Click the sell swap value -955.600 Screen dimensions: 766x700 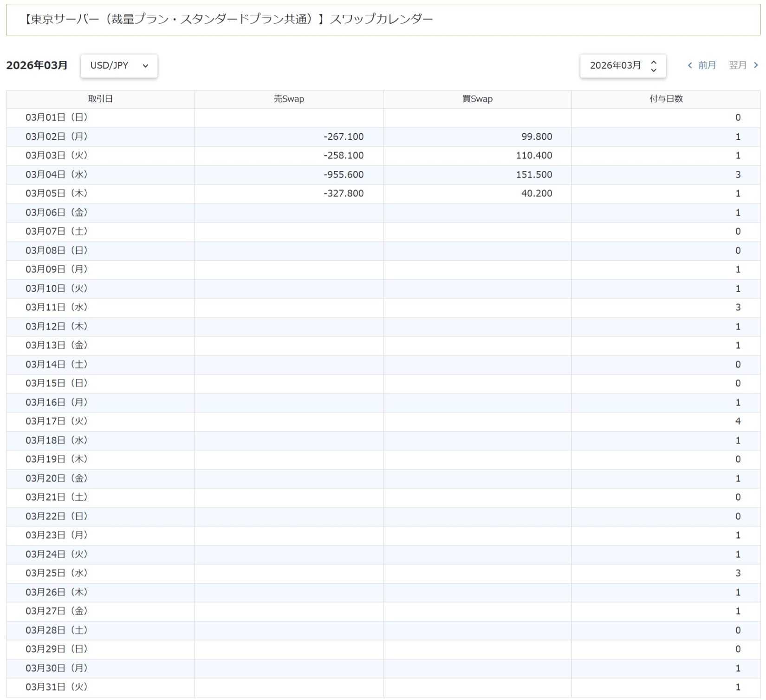(344, 175)
